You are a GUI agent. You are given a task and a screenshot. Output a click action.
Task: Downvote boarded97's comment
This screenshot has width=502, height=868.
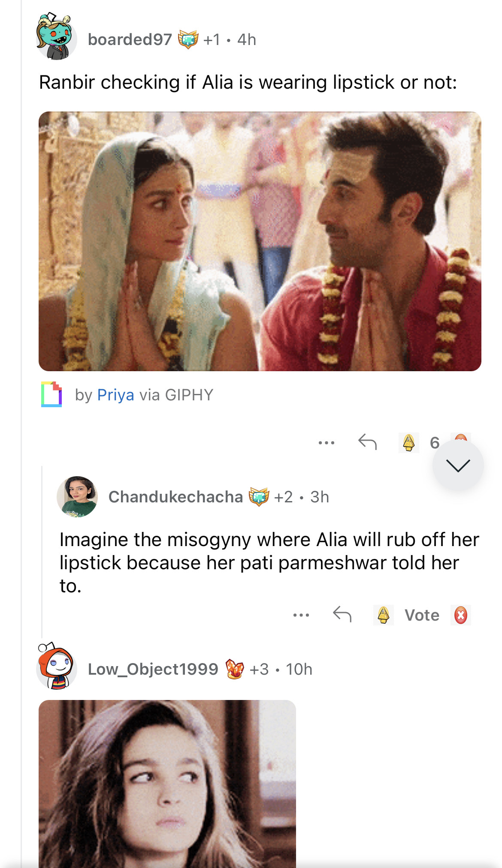(x=461, y=437)
